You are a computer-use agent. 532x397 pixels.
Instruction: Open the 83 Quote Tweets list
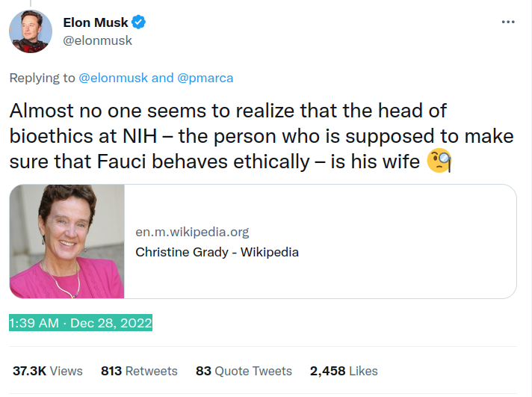pos(244,371)
